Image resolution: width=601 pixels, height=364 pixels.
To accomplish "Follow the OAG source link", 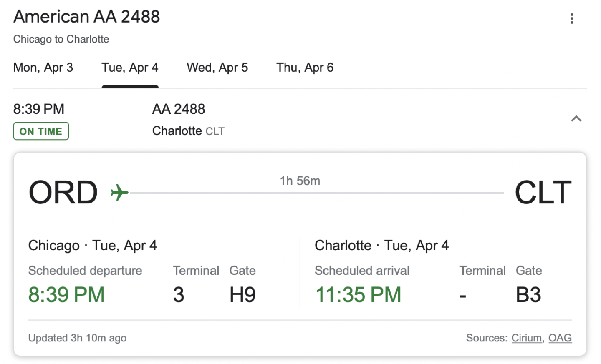I will pyautogui.click(x=560, y=338).
